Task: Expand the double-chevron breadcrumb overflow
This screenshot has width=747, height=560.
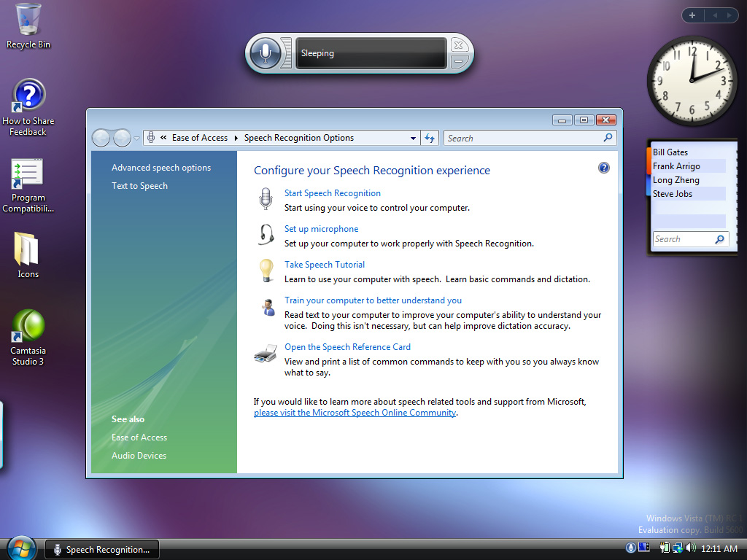Action: 162,137
